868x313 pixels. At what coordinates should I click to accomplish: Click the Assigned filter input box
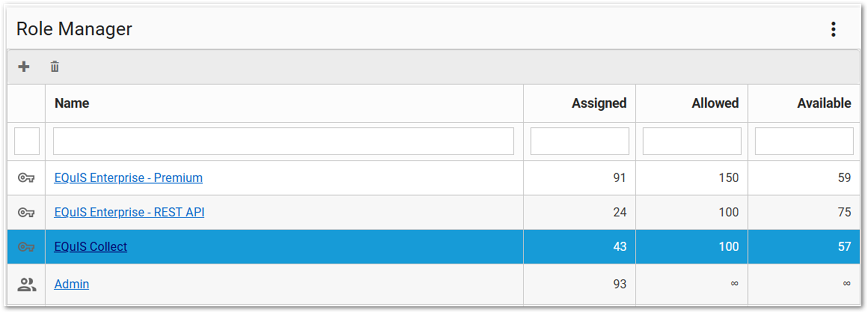pyautogui.click(x=579, y=141)
